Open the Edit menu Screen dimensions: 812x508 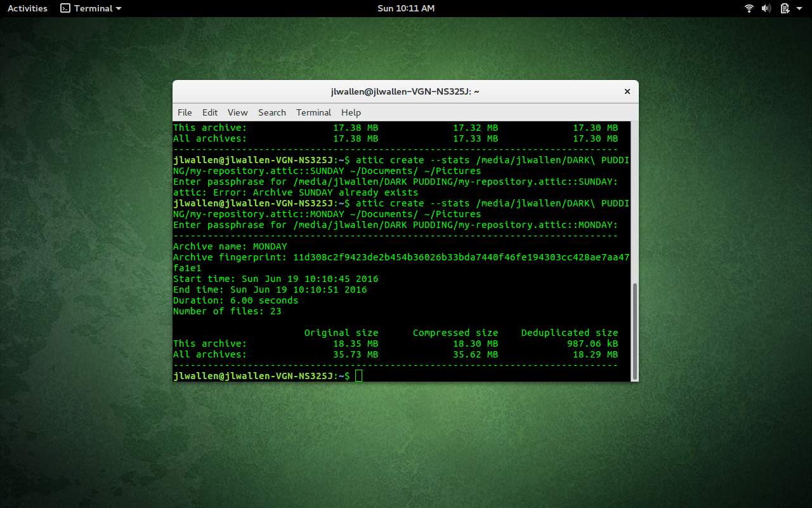(210, 112)
